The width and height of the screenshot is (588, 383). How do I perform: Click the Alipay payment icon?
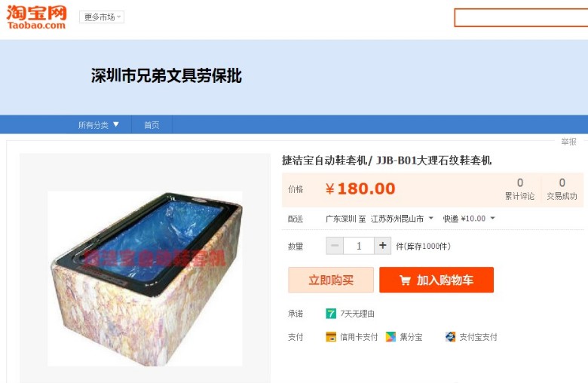[450, 337]
